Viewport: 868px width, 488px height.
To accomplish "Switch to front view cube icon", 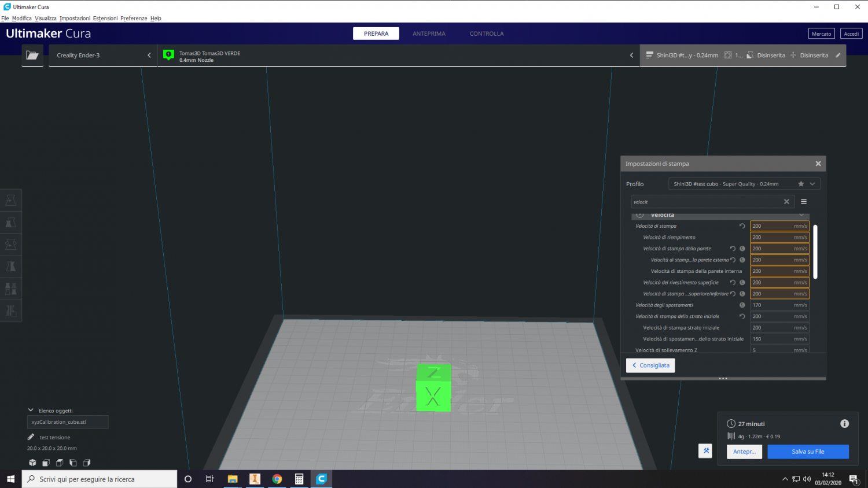I will 46,463.
